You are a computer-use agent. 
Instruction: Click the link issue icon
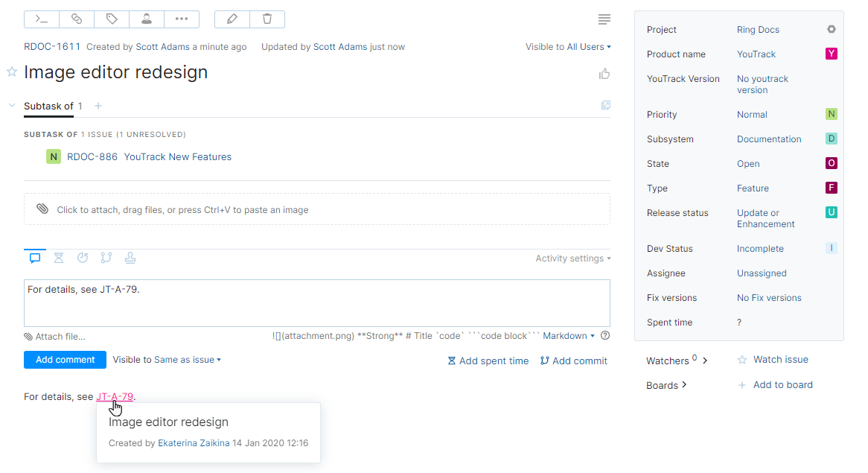click(76, 19)
